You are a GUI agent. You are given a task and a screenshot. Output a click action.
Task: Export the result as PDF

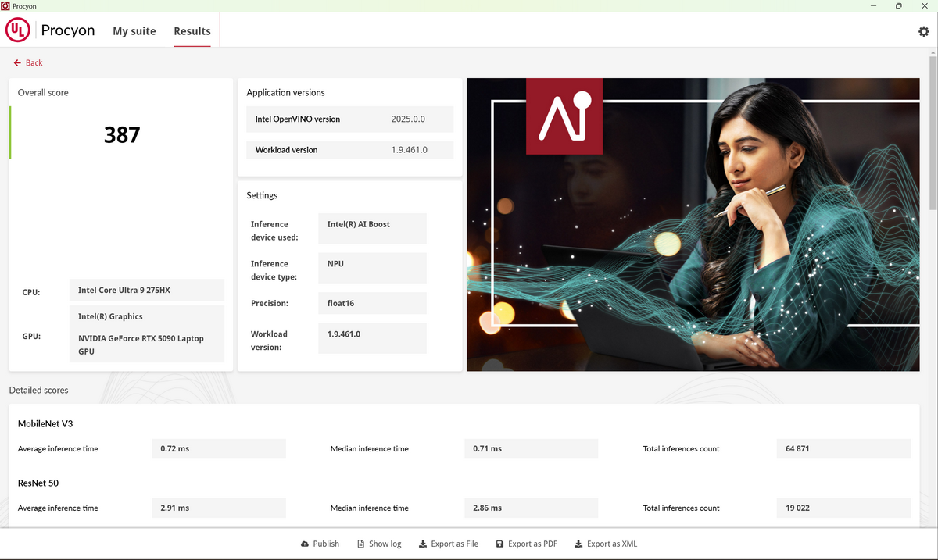(526, 544)
